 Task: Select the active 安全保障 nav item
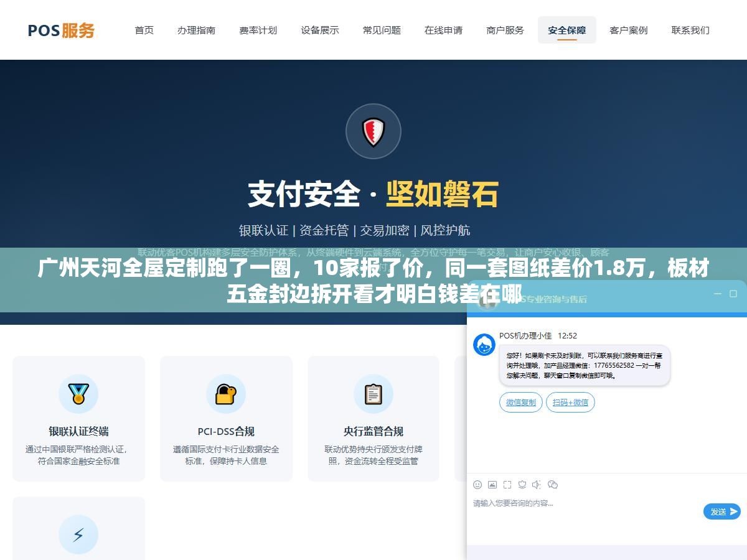(x=567, y=30)
